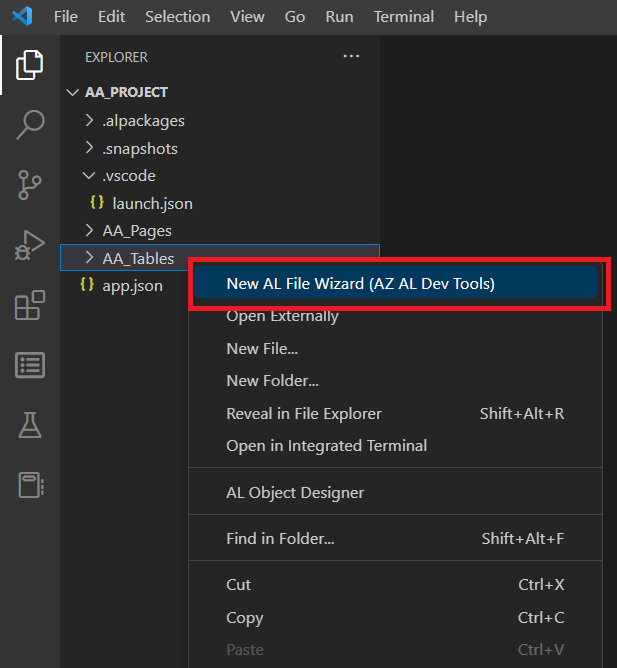Choose Open Externally in context menu

click(395, 316)
